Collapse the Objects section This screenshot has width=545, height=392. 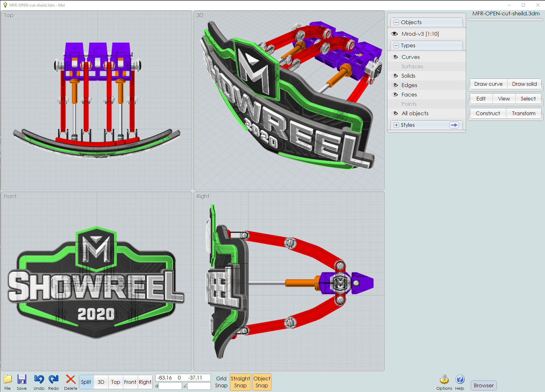pos(397,22)
